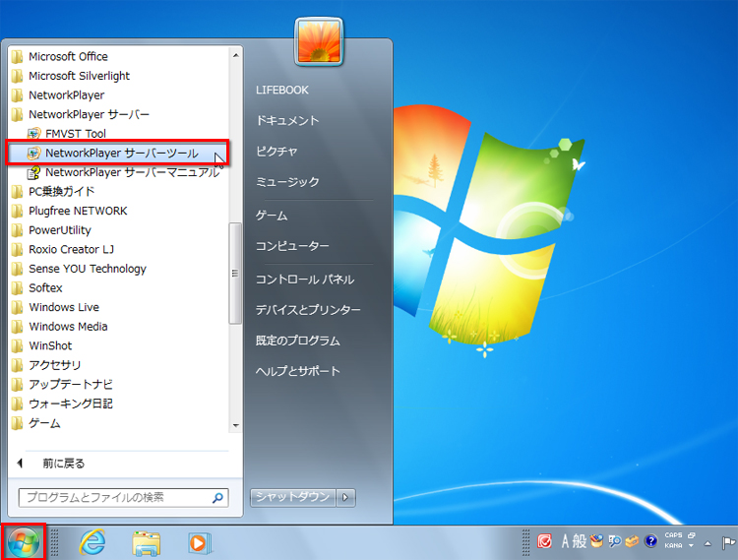This screenshot has height=560, width=738.
Task: Expand the Plugfree NETWORK folder
Action: point(119,211)
